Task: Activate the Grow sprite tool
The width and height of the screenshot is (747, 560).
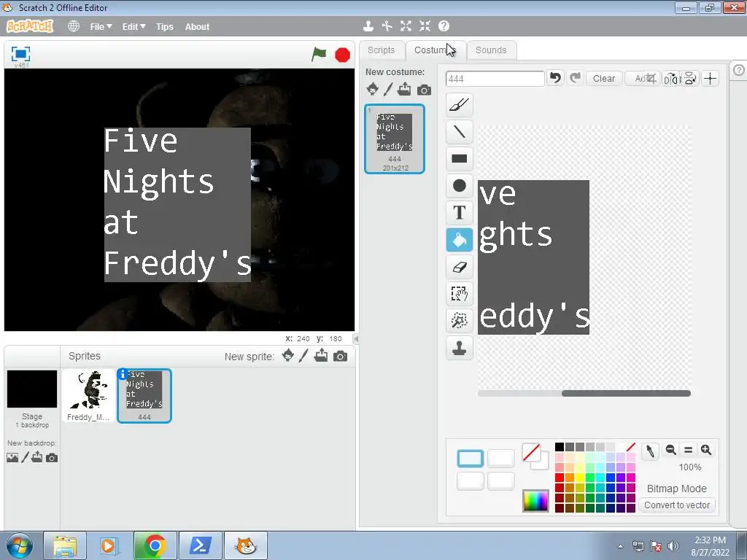Action: [x=406, y=26]
